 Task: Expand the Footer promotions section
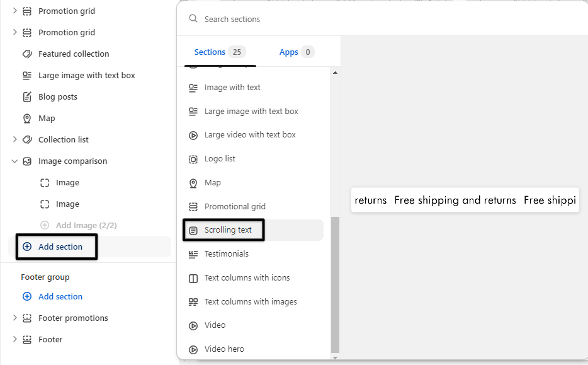coord(14,318)
